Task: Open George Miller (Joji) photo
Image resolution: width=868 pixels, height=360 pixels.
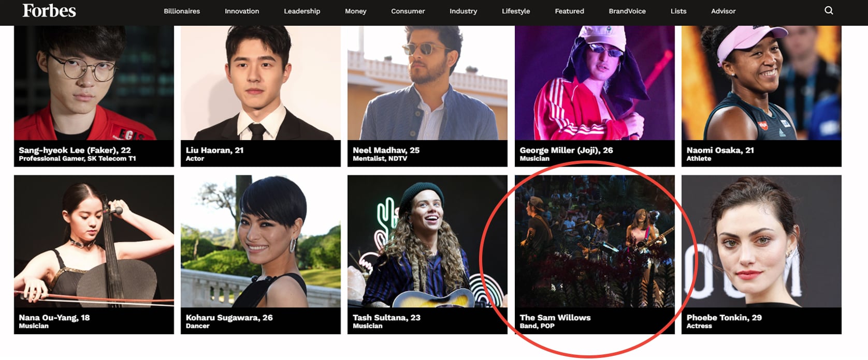Action: [595, 83]
